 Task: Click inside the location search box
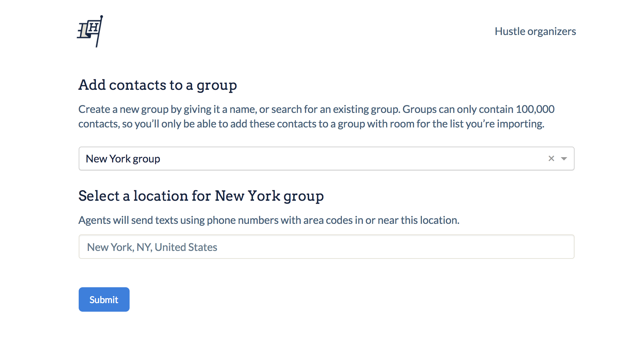tap(326, 247)
